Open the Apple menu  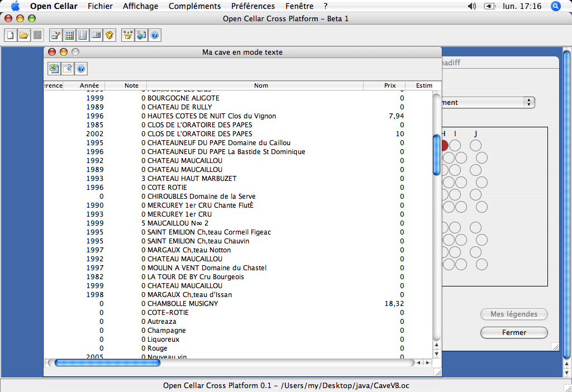15,6
